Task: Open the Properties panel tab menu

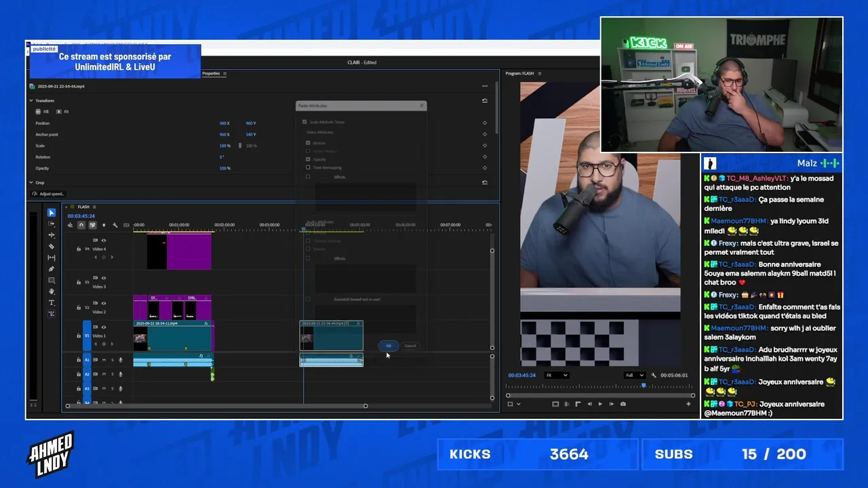Action: [224, 73]
